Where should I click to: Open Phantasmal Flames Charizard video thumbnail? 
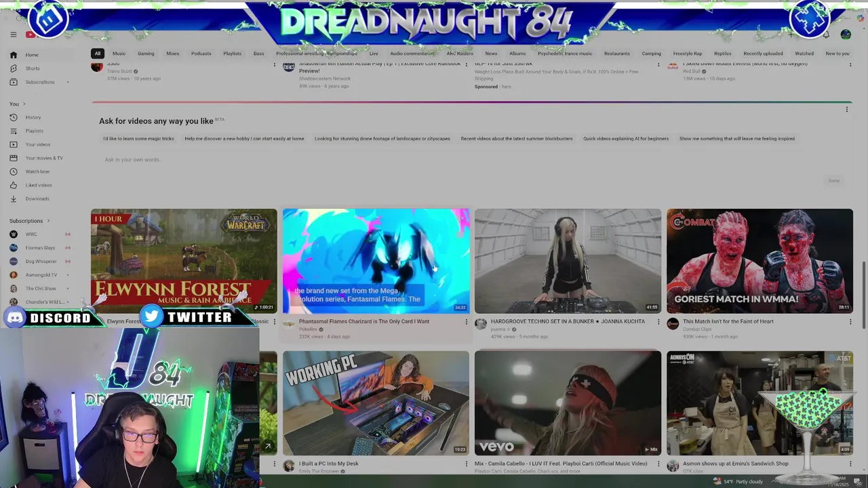[x=376, y=261]
